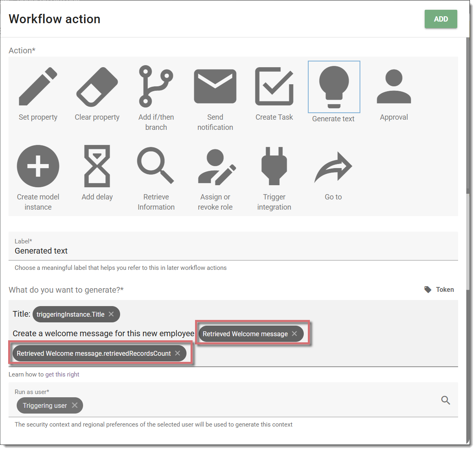Select the Go to arrow icon

[333, 167]
